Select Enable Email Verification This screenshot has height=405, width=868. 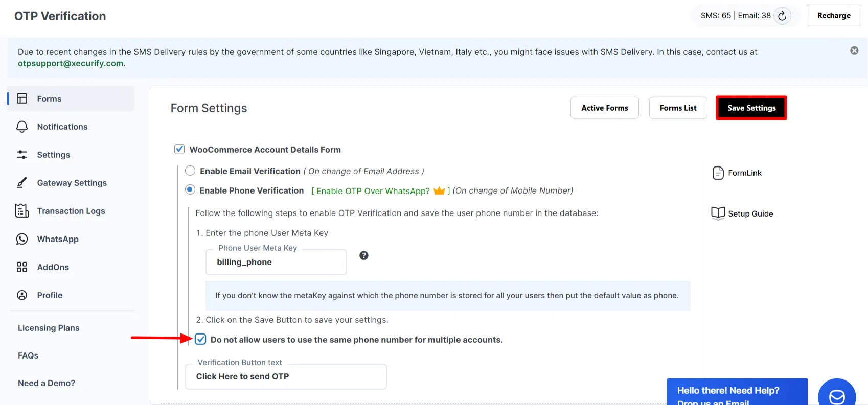(190, 171)
